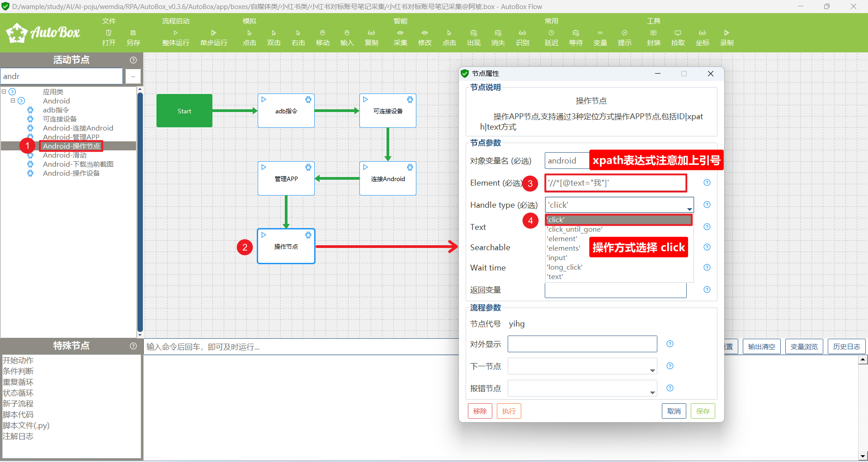
Task: Open a file with the 打开 toolbar icon
Action: tap(108, 38)
